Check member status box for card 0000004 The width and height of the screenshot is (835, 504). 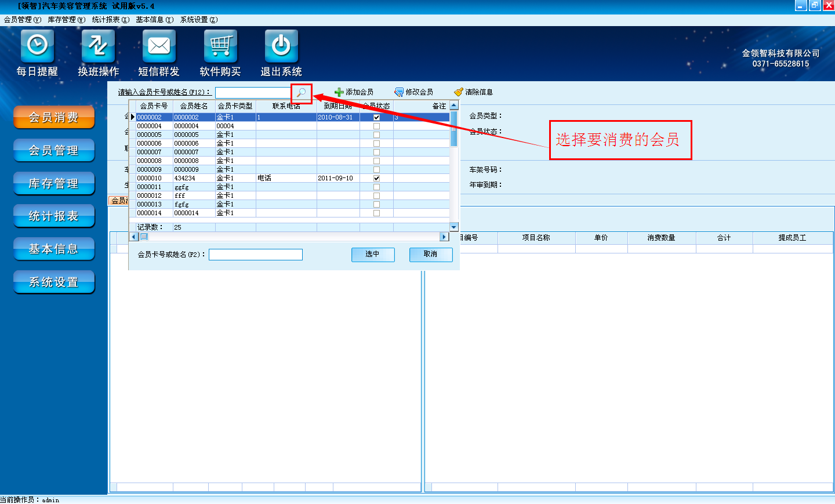pos(376,126)
